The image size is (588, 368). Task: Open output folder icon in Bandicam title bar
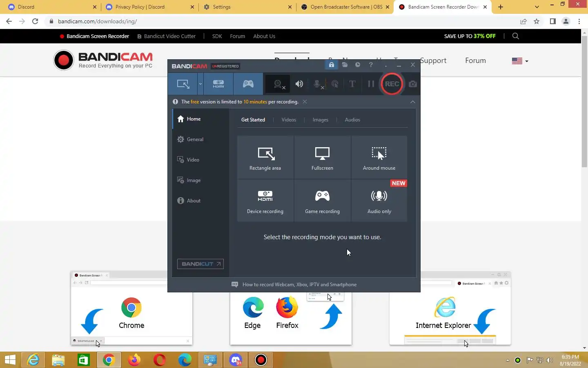click(345, 65)
